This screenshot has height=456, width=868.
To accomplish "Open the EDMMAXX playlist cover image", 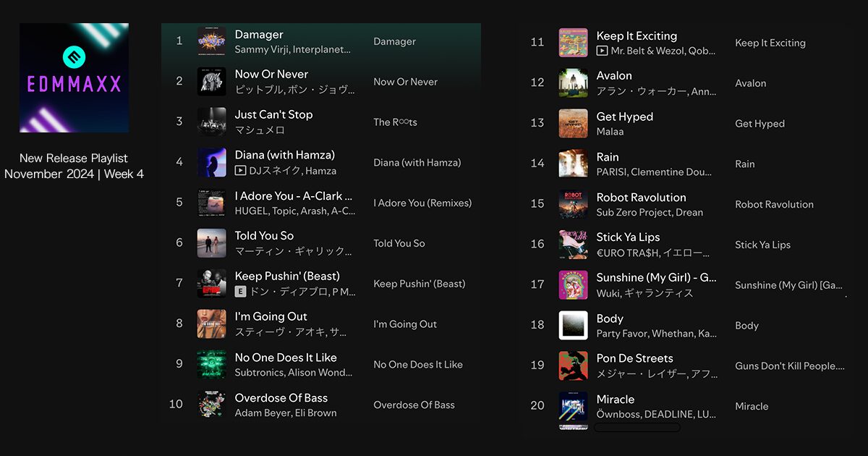I will [74, 77].
